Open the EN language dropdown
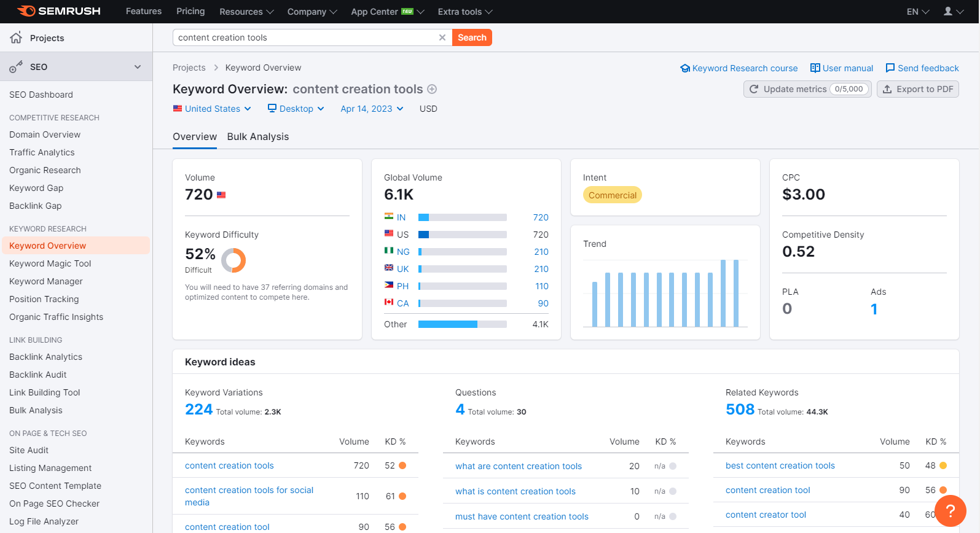 pyautogui.click(x=918, y=12)
